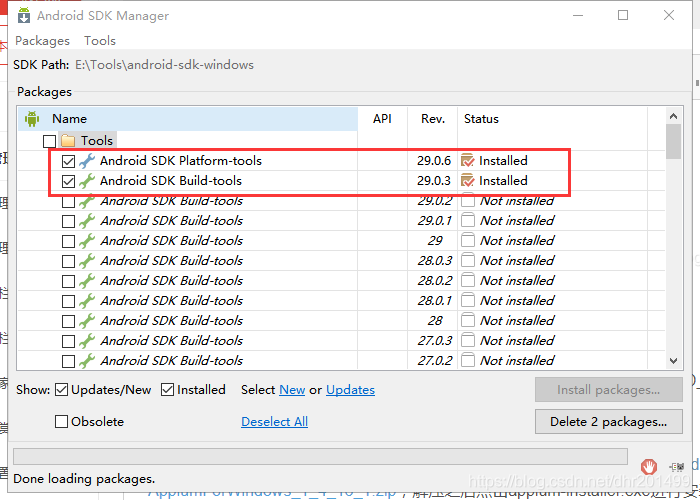Click wrench icon of Build-tools 27.0.2
Viewport: 700px width, 500px height.
pyautogui.click(x=87, y=361)
